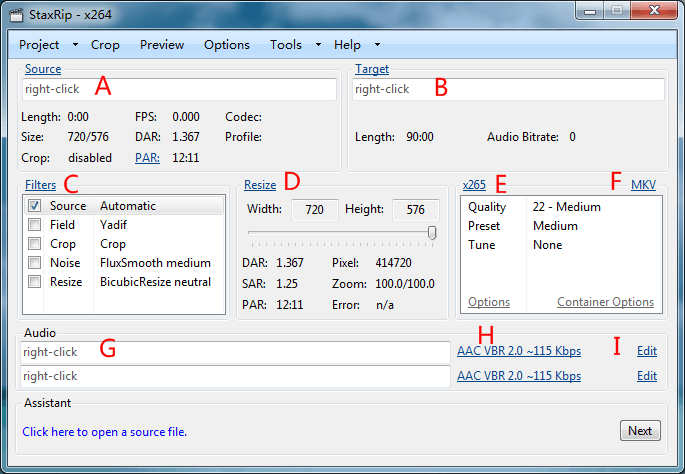
Task: Click the StaxRip clapperboard title bar icon
Action: (16, 15)
